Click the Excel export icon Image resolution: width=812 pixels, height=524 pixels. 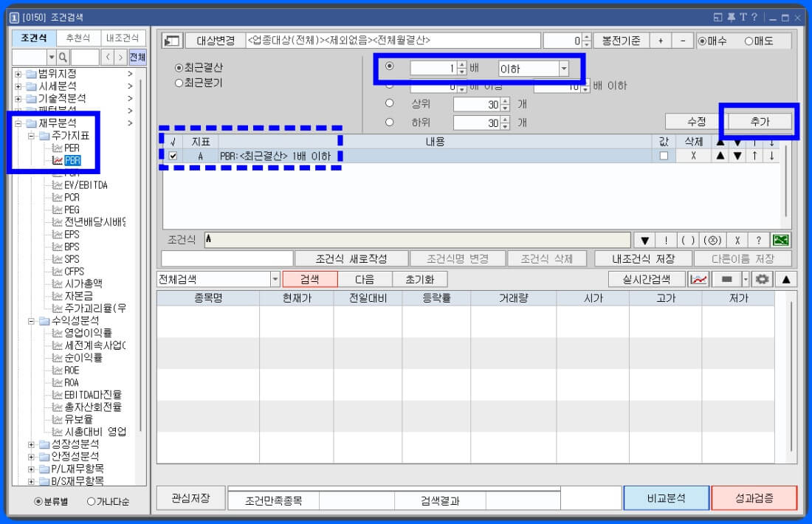coord(780,240)
